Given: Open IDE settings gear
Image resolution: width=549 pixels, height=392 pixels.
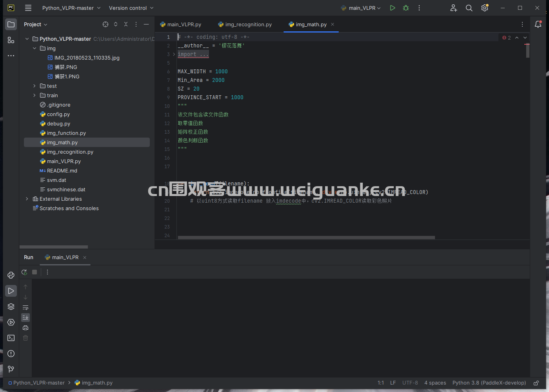Looking at the screenshot, I should (x=485, y=8).
